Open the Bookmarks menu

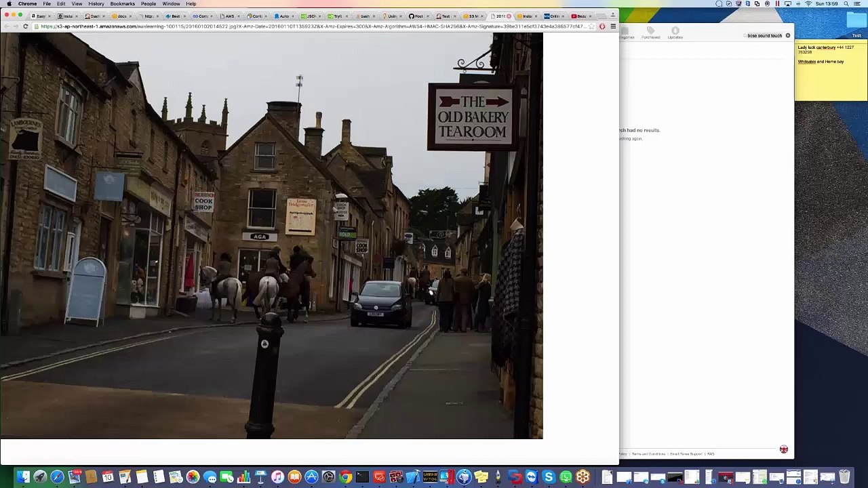tap(123, 4)
